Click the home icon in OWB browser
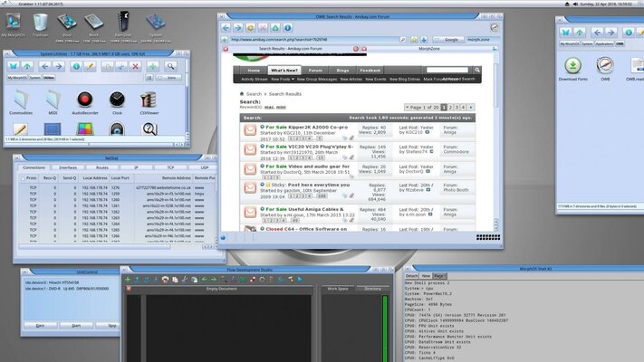644x362 pixels. (x=275, y=28)
